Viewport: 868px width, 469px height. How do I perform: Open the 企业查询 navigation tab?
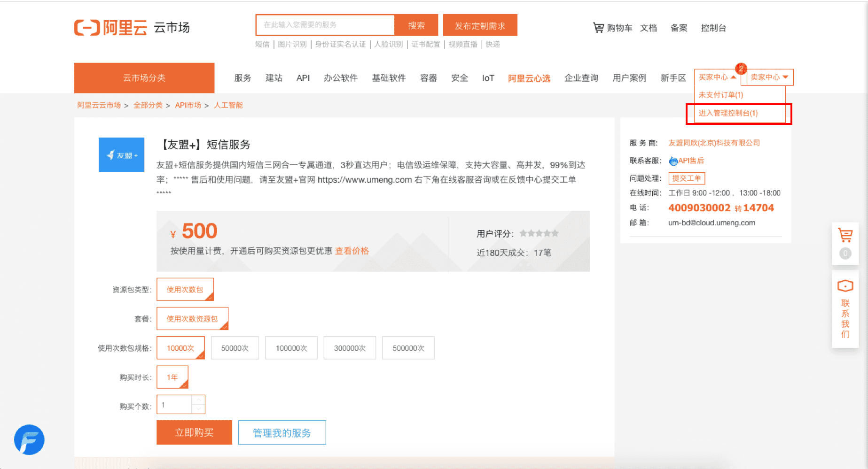581,78
